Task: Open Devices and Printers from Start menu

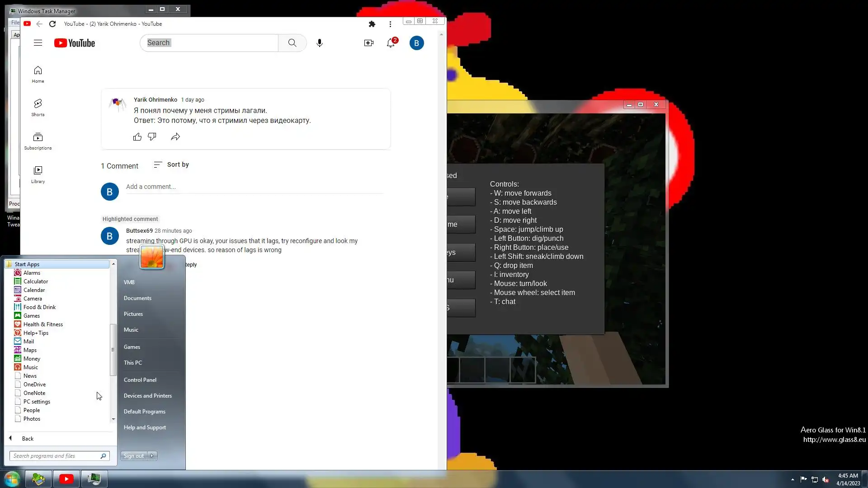Action: point(148,396)
